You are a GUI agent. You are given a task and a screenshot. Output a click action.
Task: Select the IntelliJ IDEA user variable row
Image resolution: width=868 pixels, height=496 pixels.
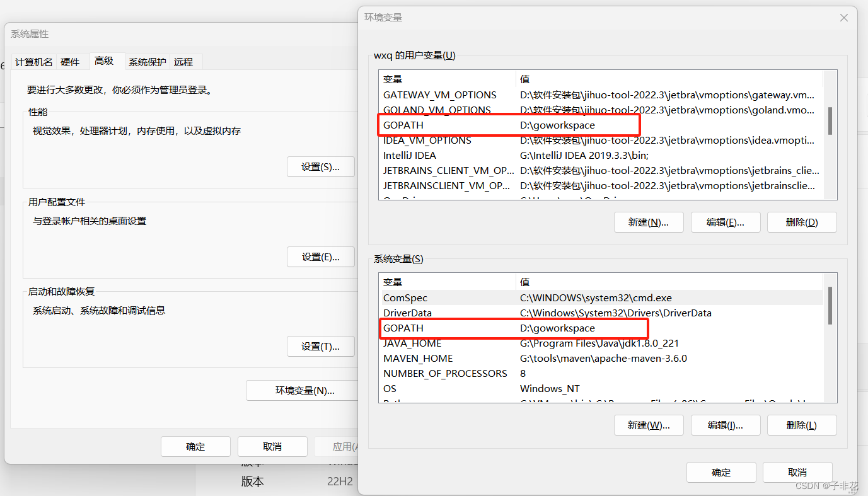[601, 155]
